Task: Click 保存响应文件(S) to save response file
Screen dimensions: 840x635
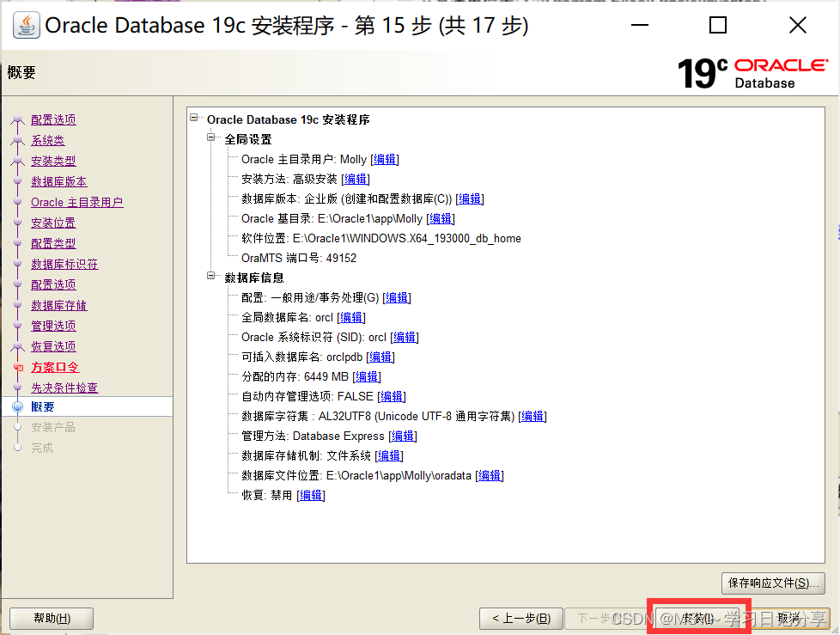Action: [773, 583]
